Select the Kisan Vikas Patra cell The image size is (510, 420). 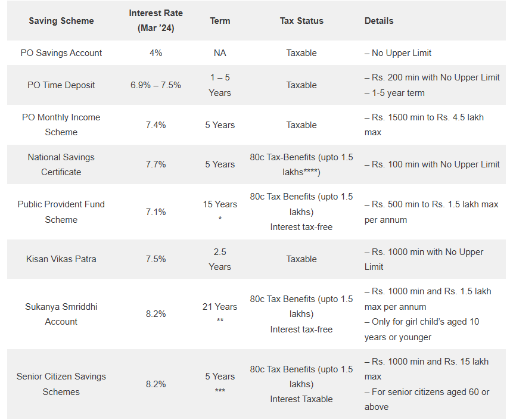[x=61, y=259]
